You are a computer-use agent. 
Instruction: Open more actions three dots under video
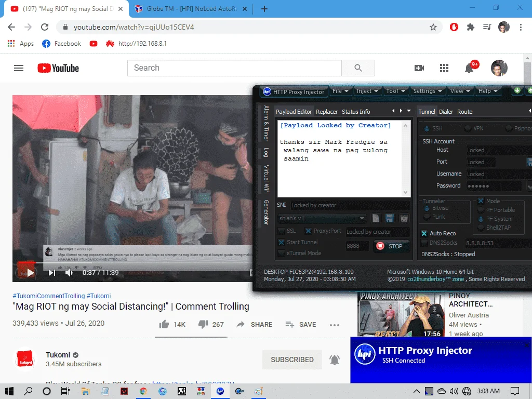[334, 325]
